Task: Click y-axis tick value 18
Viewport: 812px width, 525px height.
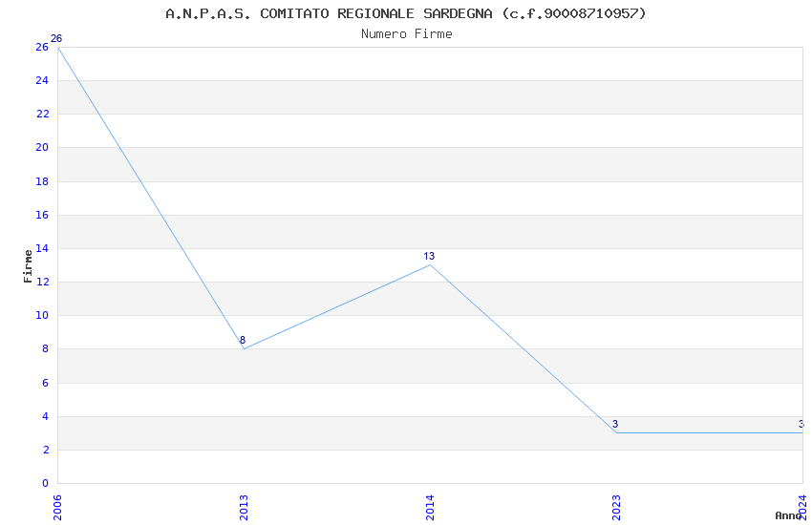Action: click(42, 181)
